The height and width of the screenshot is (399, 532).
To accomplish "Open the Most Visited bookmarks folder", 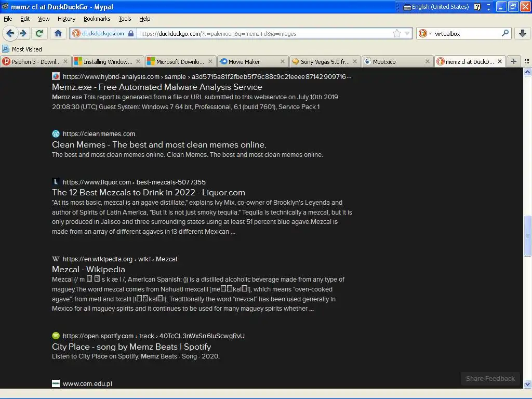I will tap(22, 49).
